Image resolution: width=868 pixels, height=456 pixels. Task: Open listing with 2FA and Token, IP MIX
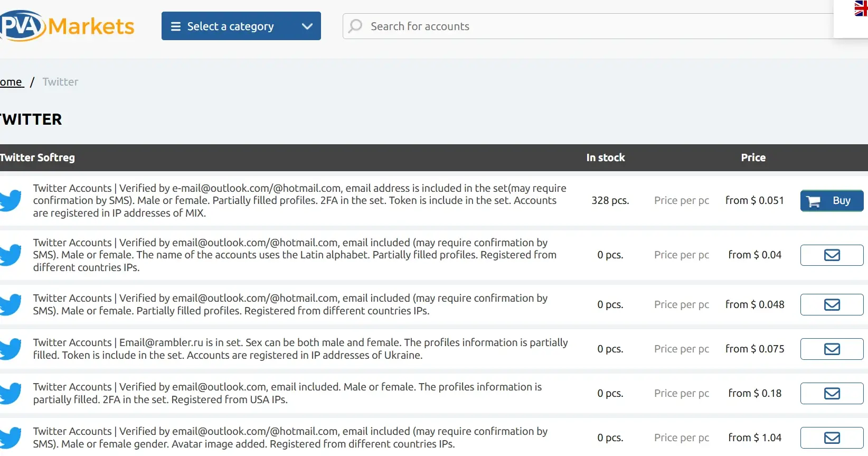[299, 201]
